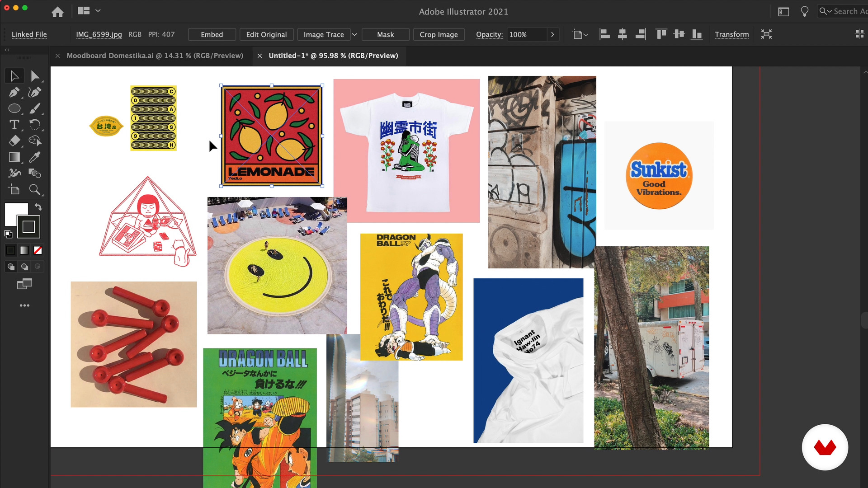Image resolution: width=868 pixels, height=488 pixels.
Task: Open the Discover lightbulb panel
Action: coord(804,12)
